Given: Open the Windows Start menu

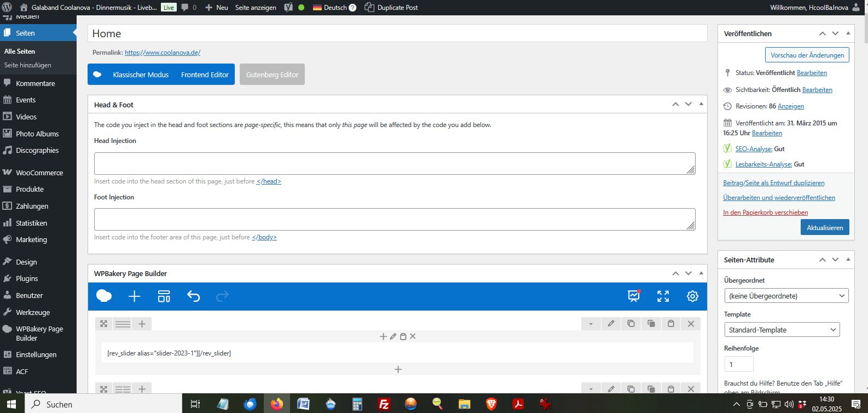Looking at the screenshot, I should point(11,404).
